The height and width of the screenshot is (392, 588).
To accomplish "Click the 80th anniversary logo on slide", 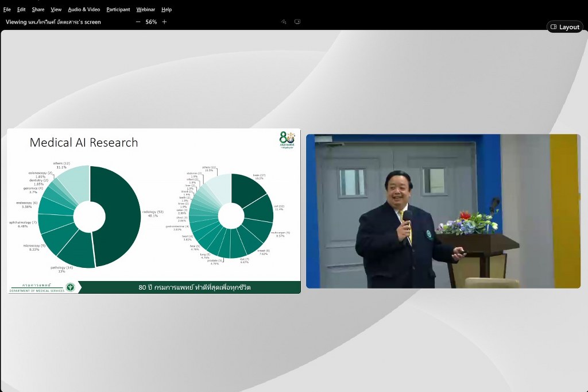I will tap(287, 139).
